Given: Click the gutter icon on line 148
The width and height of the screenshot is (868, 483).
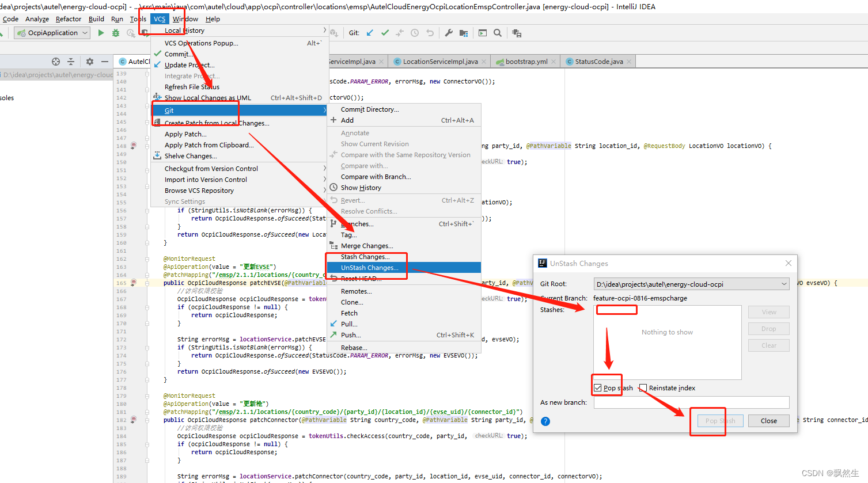Looking at the screenshot, I should coord(133,146).
